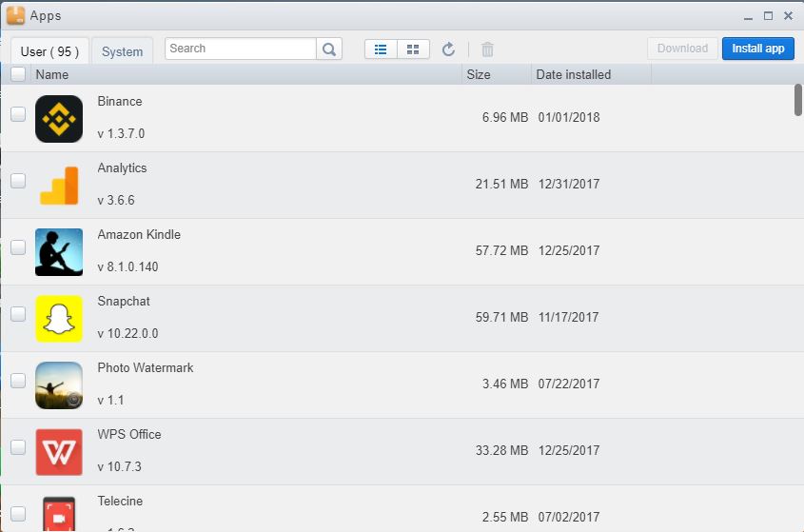Click the Snapchat app icon
This screenshot has width=804, height=532.
[59, 319]
